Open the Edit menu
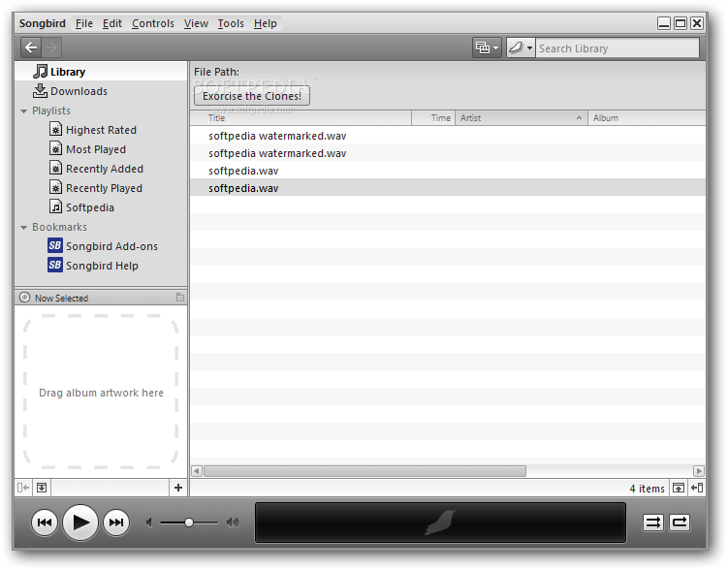 click(x=111, y=23)
